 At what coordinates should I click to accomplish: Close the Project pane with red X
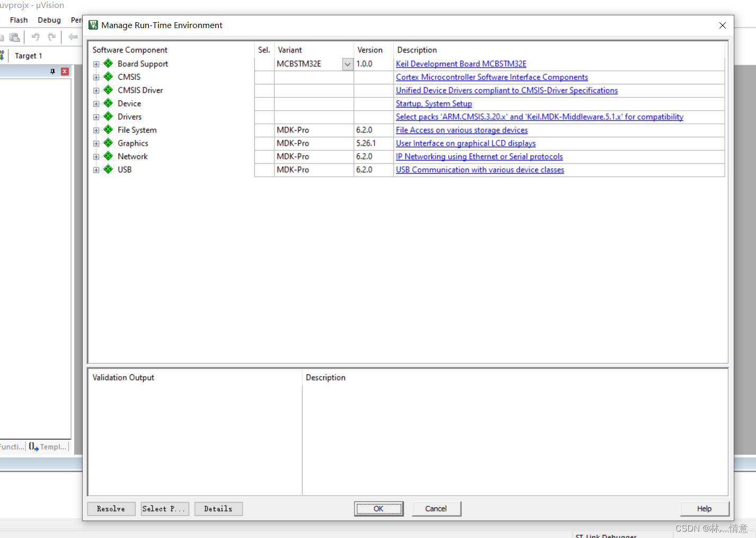point(65,71)
